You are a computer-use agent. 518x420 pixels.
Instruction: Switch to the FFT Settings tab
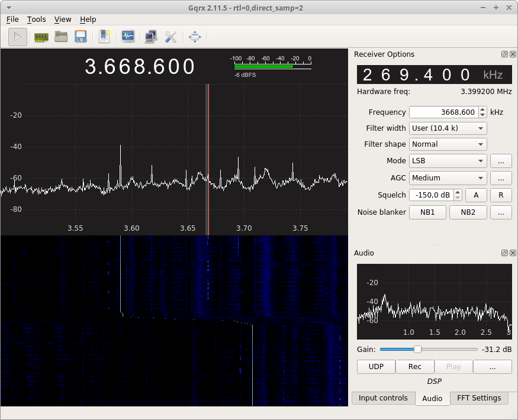pyautogui.click(x=479, y=398)
